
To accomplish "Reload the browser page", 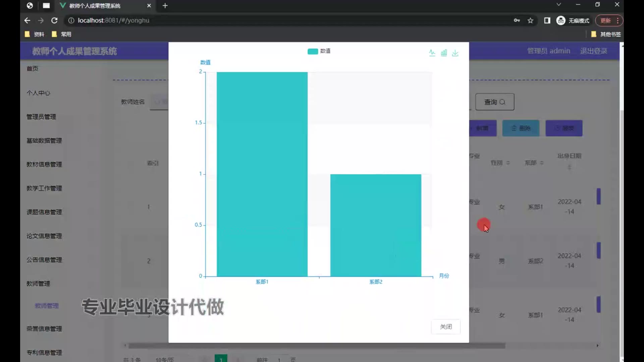I will [54, 20].
